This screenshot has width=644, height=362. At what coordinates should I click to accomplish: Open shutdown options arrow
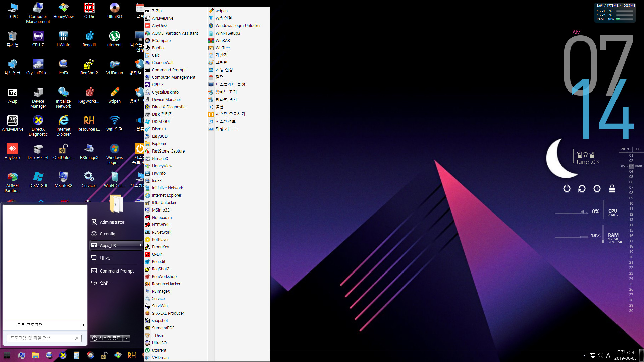click(126, 338)
